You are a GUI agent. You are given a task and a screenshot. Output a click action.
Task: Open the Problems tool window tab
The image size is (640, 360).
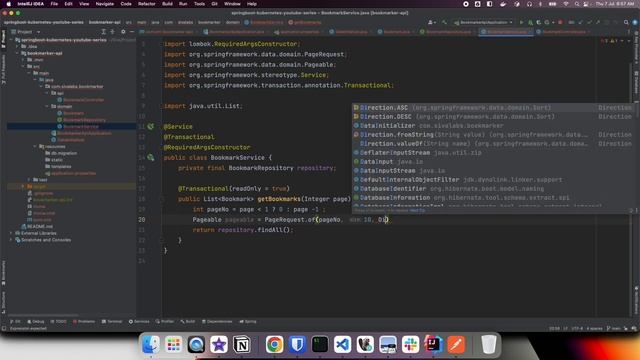(84, 322)
